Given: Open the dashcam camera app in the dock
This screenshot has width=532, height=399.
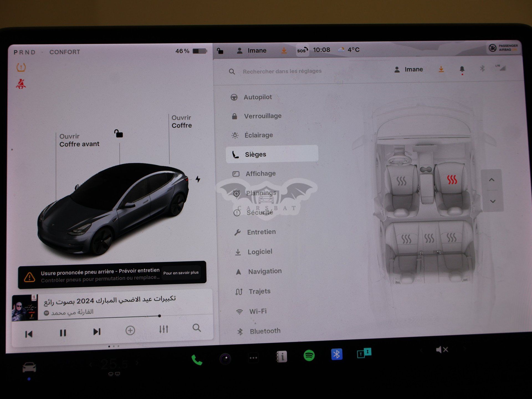Looking at the screenshot, I should click(225, 359).
